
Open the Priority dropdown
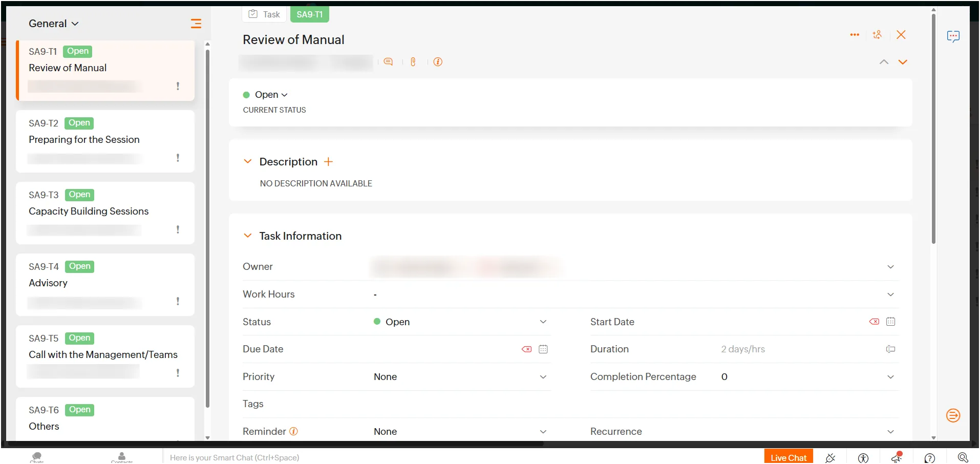(543, 377)
